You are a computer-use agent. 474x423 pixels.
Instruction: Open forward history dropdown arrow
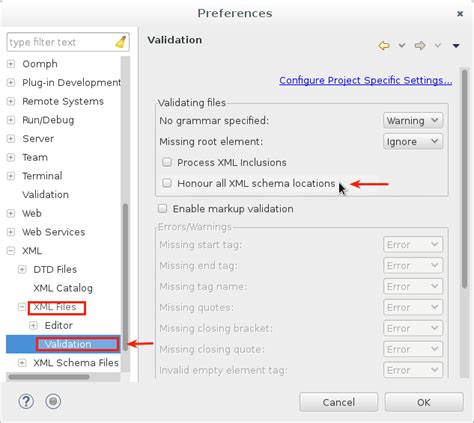[438, 45]
